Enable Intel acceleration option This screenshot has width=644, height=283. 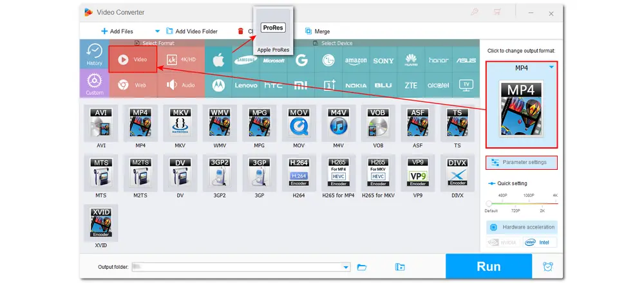540,242
